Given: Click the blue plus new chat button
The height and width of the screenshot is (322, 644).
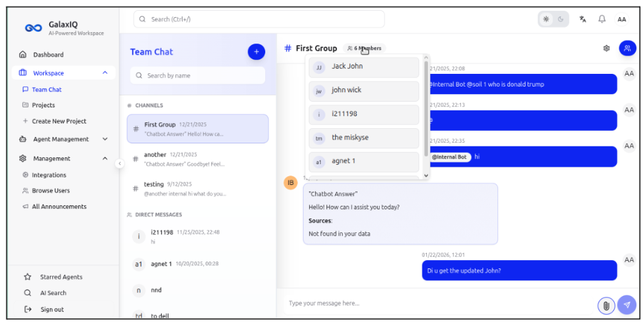Looking at the screenshot, I should [x=256, y=52].
